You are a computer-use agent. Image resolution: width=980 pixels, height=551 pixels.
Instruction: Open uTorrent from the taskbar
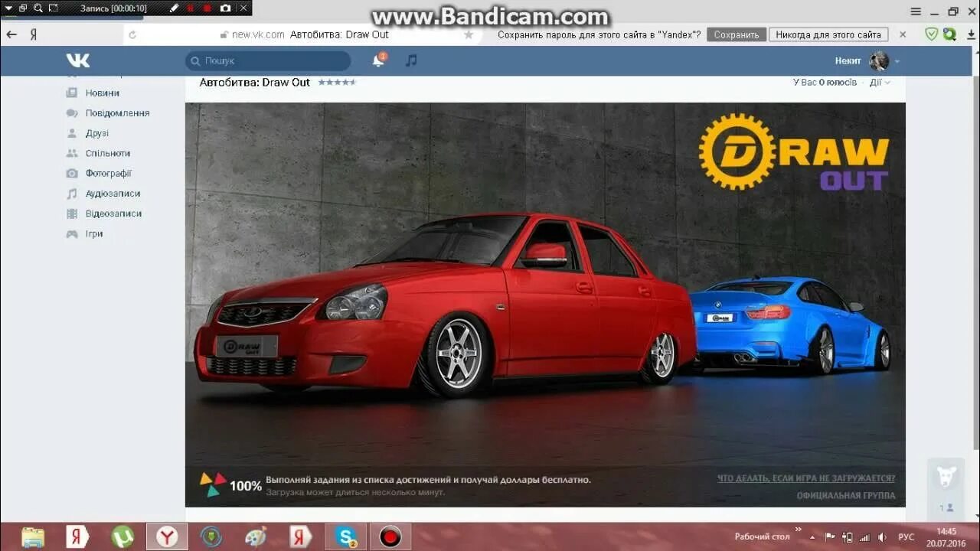pyautogui.click(x=122, y=536)
